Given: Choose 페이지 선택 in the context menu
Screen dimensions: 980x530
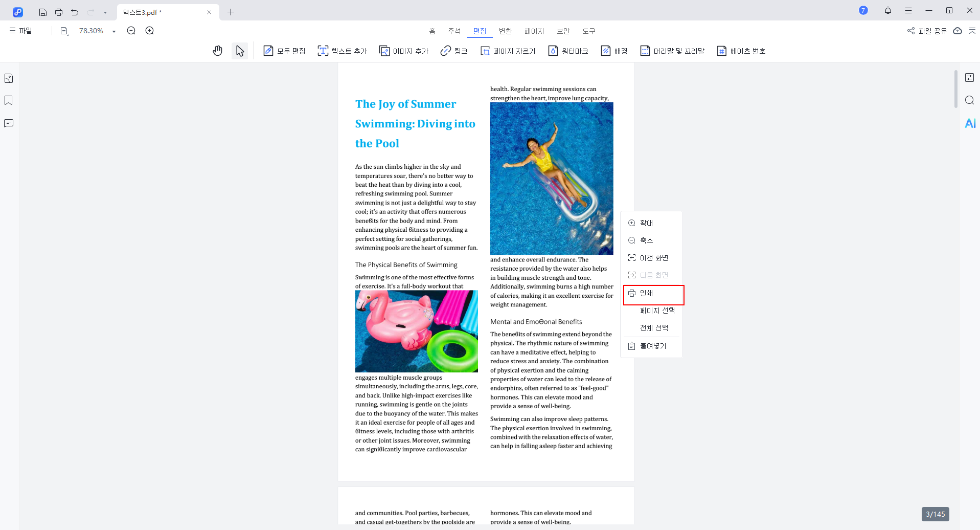Looking at the screenshot, I should [652, 311].
